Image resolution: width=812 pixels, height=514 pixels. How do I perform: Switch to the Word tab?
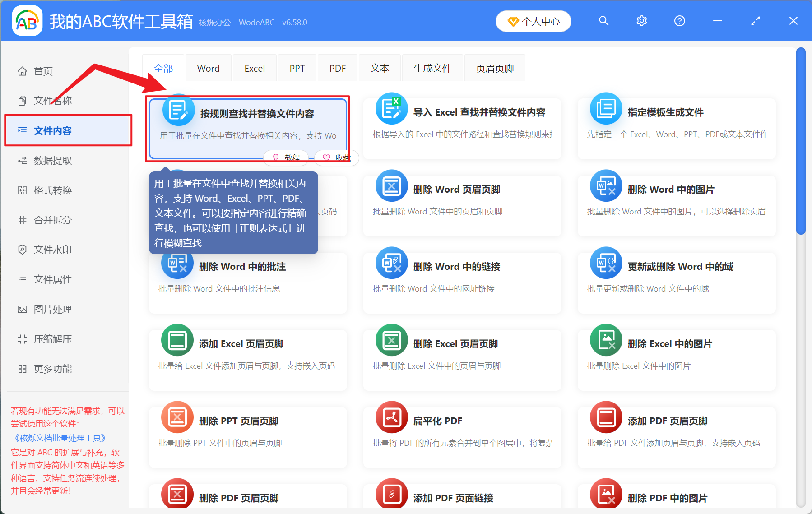click(208, 68)
